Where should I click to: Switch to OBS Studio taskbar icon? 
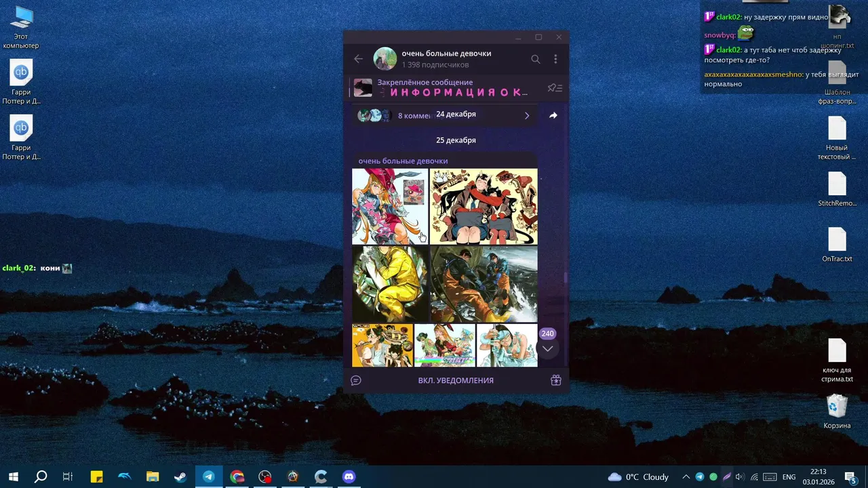(264, 476)
